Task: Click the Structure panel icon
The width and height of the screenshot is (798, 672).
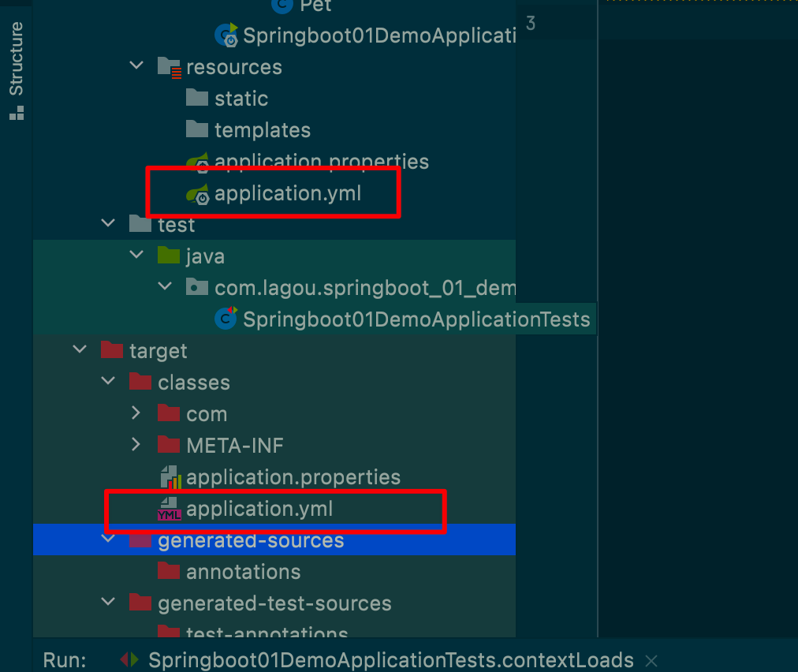Action: (x=17, y=113)
